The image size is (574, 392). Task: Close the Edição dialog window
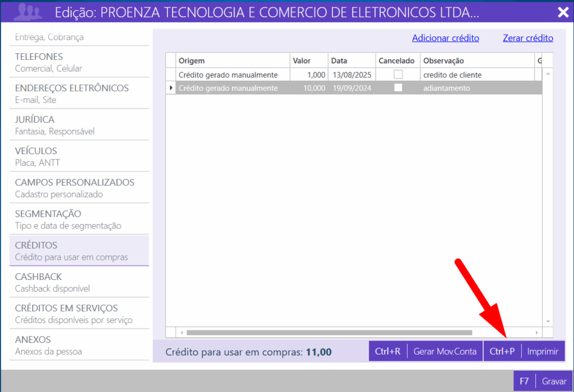point(563,12)
